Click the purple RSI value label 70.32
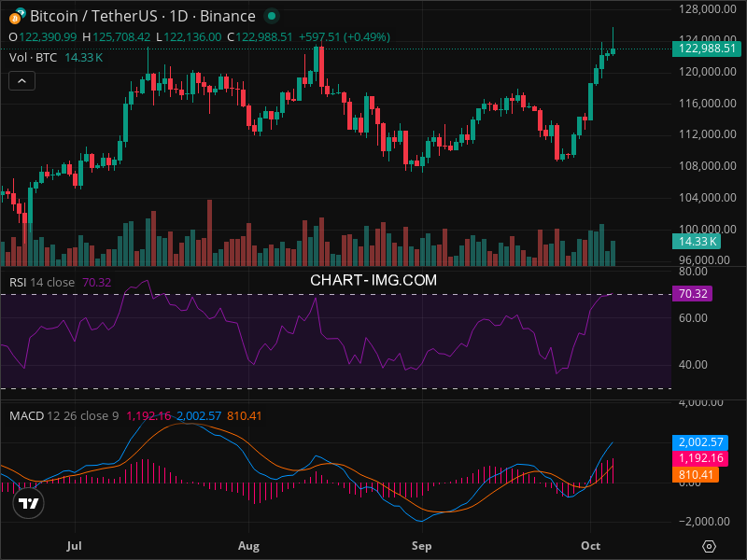Viewport: 747px width, 560px height. point(692,293)
